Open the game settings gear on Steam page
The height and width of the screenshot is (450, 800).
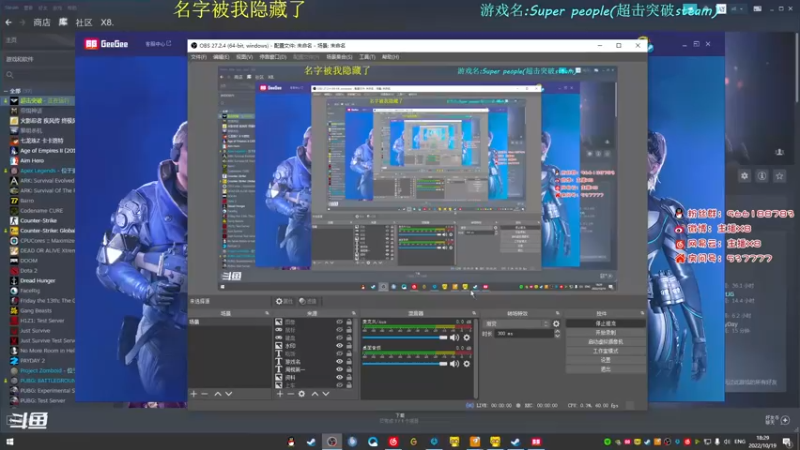tap(744, 176)
